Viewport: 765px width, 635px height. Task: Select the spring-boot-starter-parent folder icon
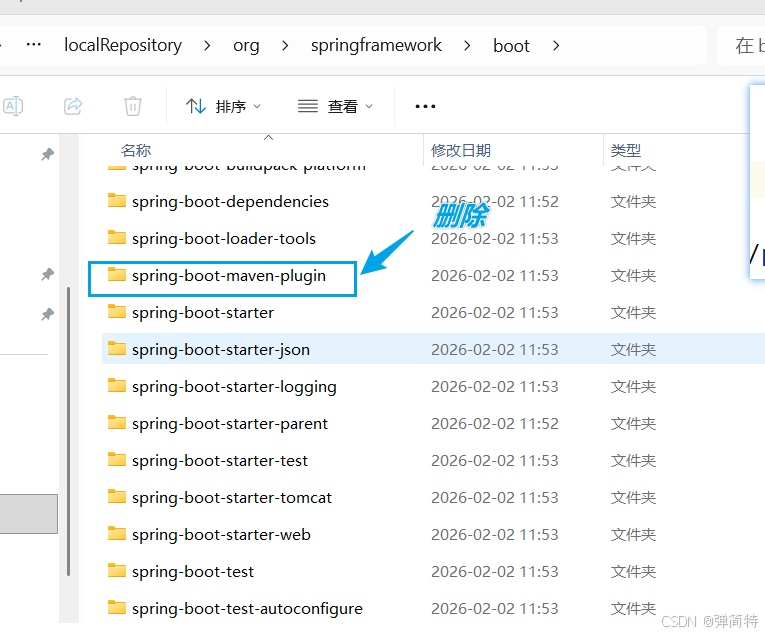(x=117, y=423)
